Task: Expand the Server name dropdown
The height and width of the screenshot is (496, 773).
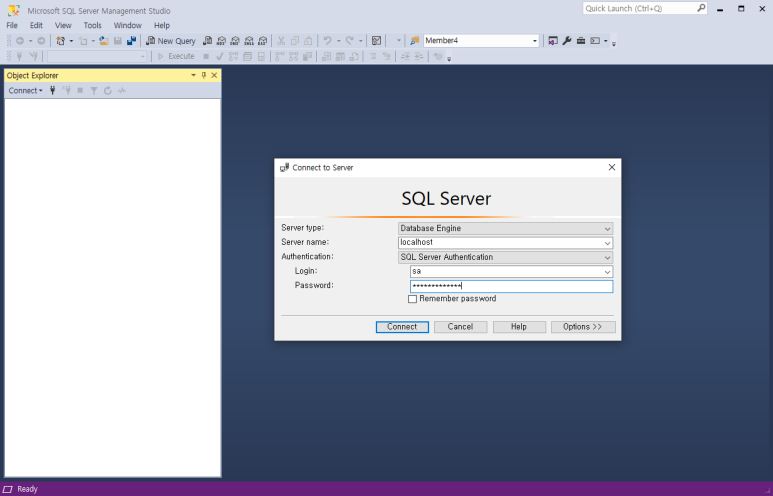Action: pyautogui.click(x=607, y=243)
